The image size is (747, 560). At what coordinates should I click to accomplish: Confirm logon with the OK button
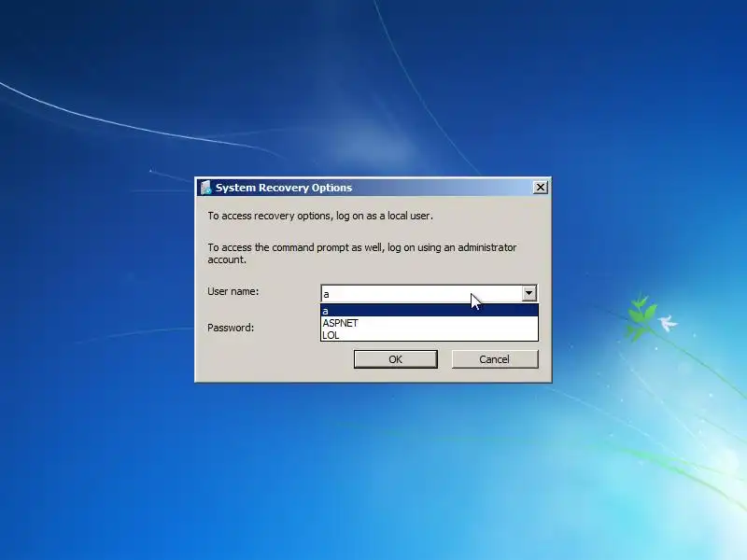tap(395, 359)
